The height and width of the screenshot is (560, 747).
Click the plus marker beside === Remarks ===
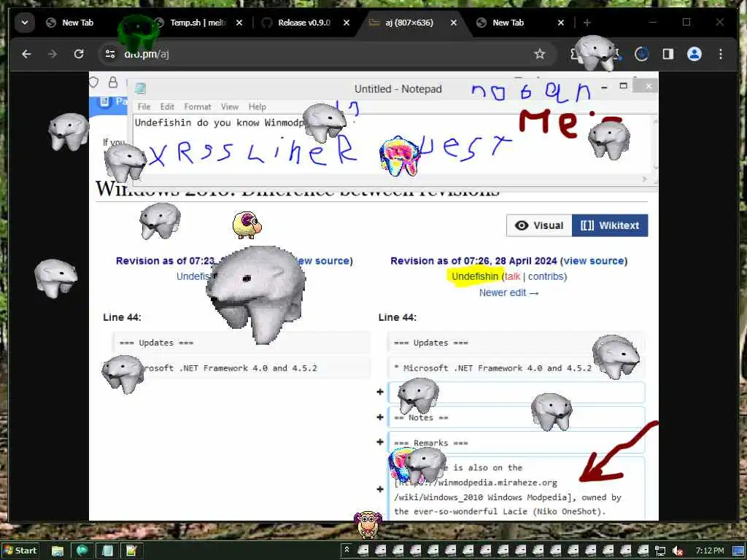[x=379, y=442]
